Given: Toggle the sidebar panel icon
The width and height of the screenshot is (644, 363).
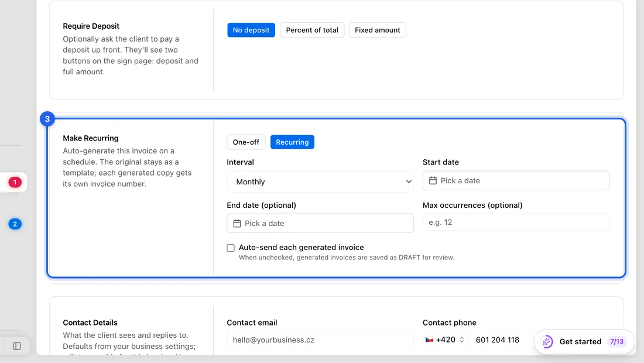Looking at the screenshot, I should click(x=17, y=346).
